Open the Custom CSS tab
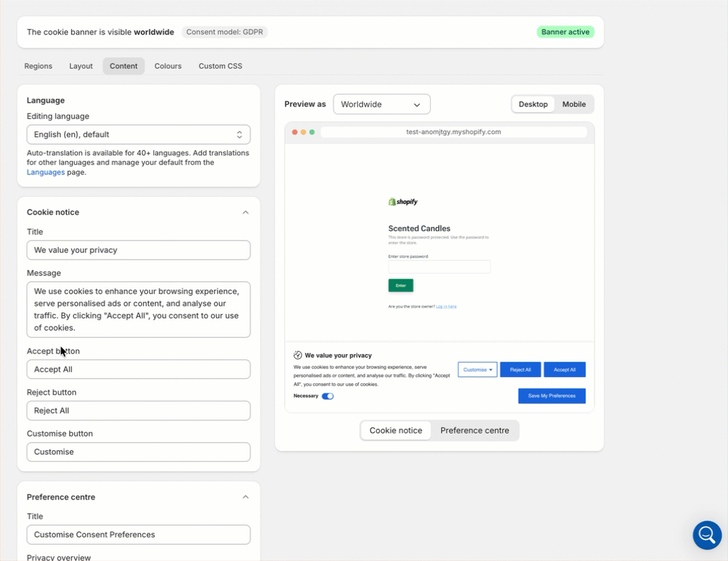Screen dimensions: 728x561 coord(220,66)
